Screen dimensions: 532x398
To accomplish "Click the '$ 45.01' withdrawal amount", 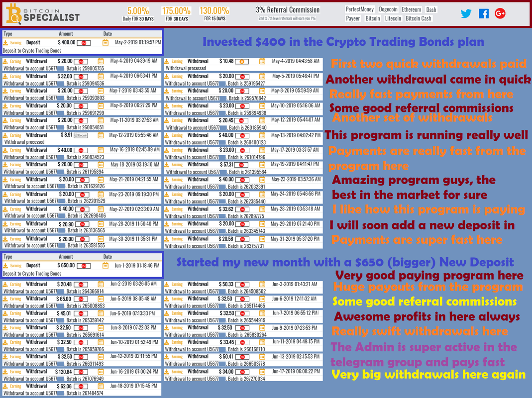I will [x=64, y=313].
